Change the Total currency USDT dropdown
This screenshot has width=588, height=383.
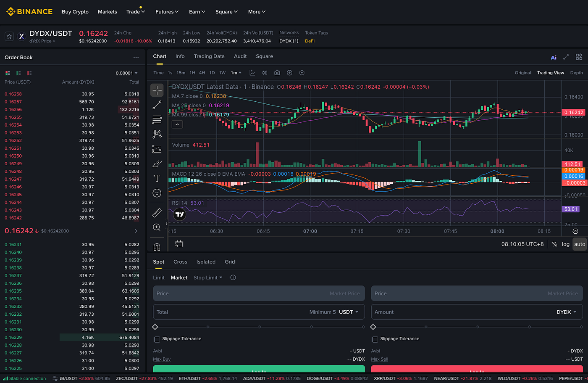point(349,312)
